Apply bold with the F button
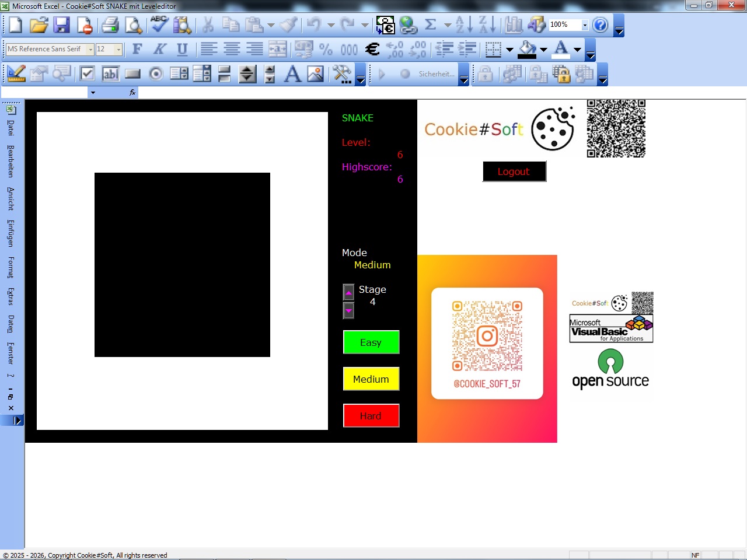747x560 pixels. pyautogui.click(x=137, y=49)
